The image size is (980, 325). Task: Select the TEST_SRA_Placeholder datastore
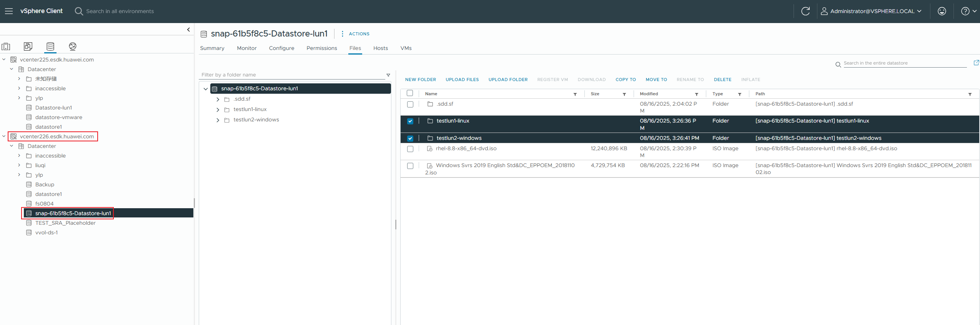65,223
